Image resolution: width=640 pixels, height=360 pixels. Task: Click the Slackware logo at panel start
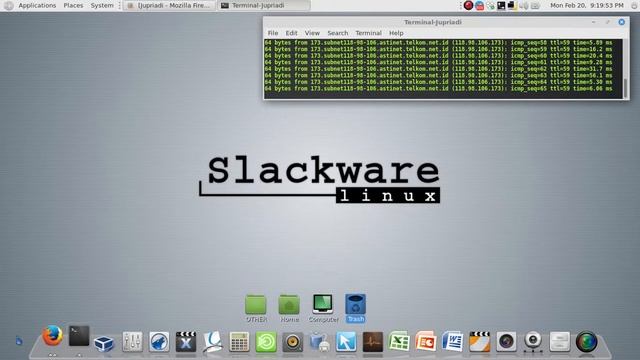(9, 6)
